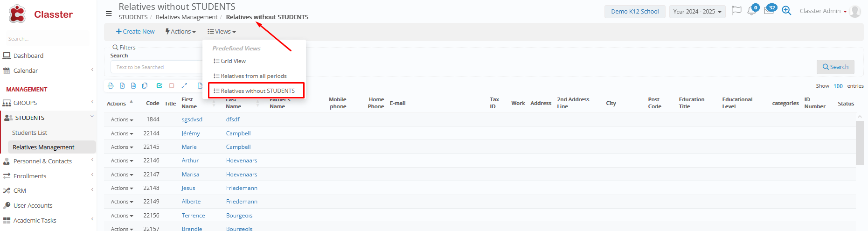Click the zoom magnifier plus icon
Image resolution: width=868 pixels, height=231 pixels.
pyautogui.click(x=786, y=11)
